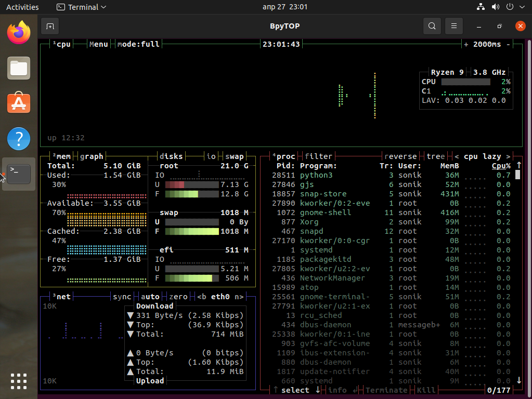Open Firefox from the dock
Viewport: 532px width, 399px height.
click(19, 33)
